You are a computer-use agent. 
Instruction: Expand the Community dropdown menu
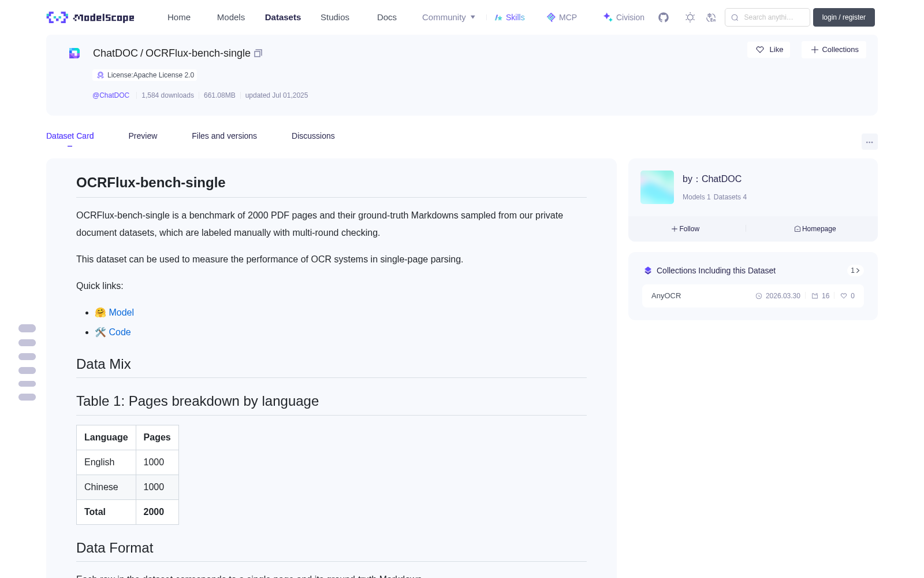(449, 17)
